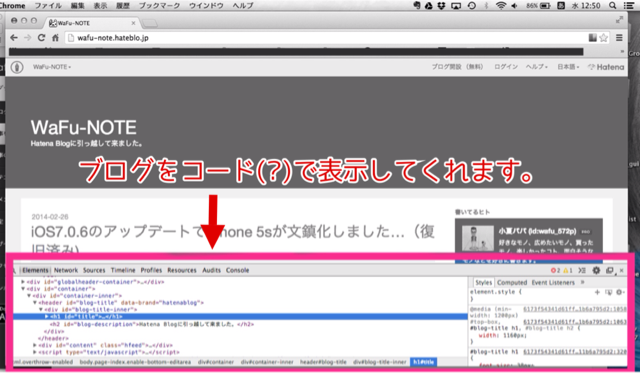Click the volume speaker menu bar icon
Image resolution: width=640 pixels, height=373 pixels.
[x=514, y=5]
